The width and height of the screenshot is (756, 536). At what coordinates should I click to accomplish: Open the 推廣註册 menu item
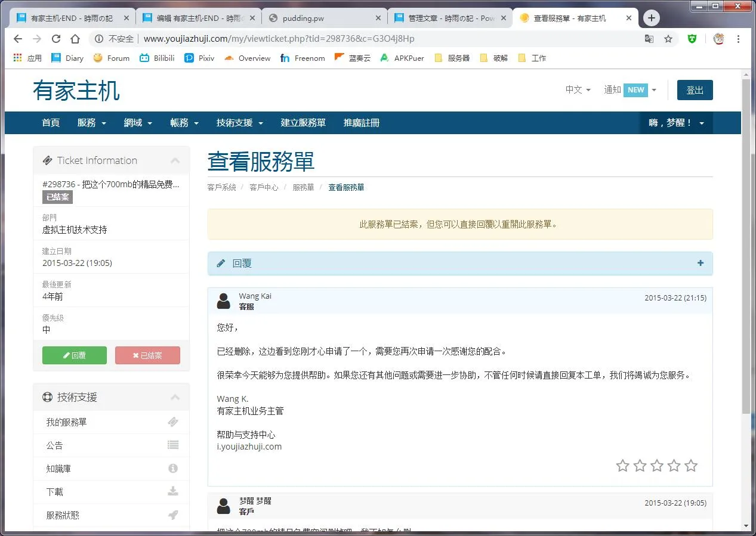pyautogui.click(x=362, y=123)
